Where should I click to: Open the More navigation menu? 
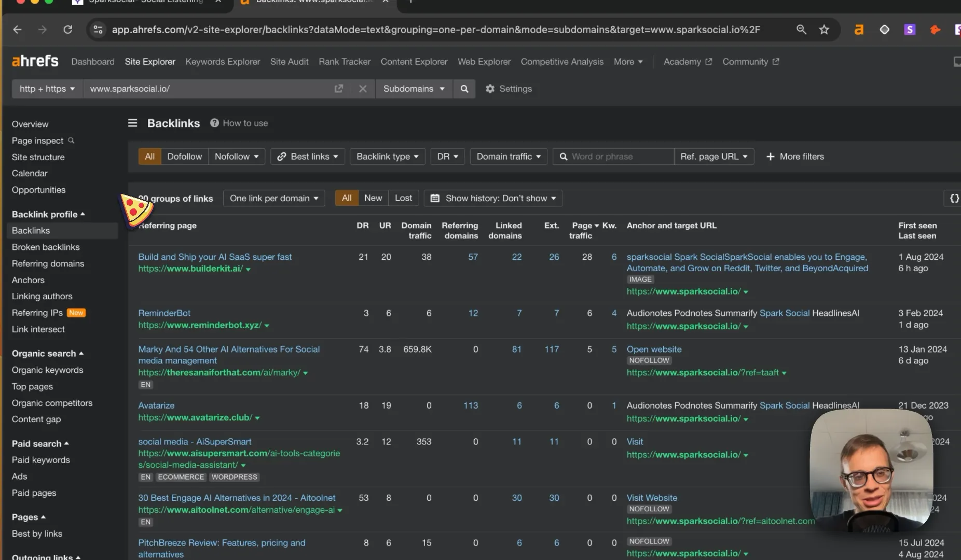pos(628,62)
